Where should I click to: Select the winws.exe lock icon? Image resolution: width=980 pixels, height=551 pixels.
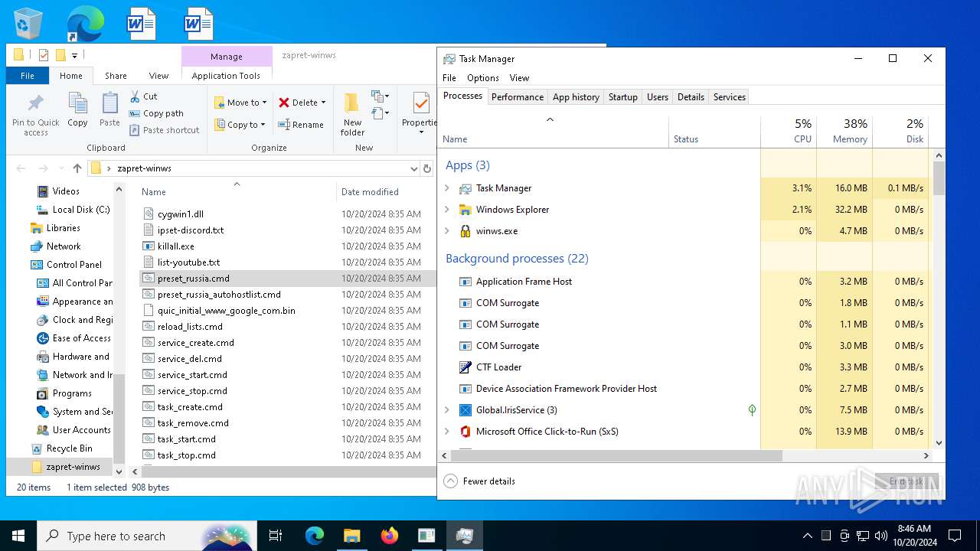click(465, 231)
